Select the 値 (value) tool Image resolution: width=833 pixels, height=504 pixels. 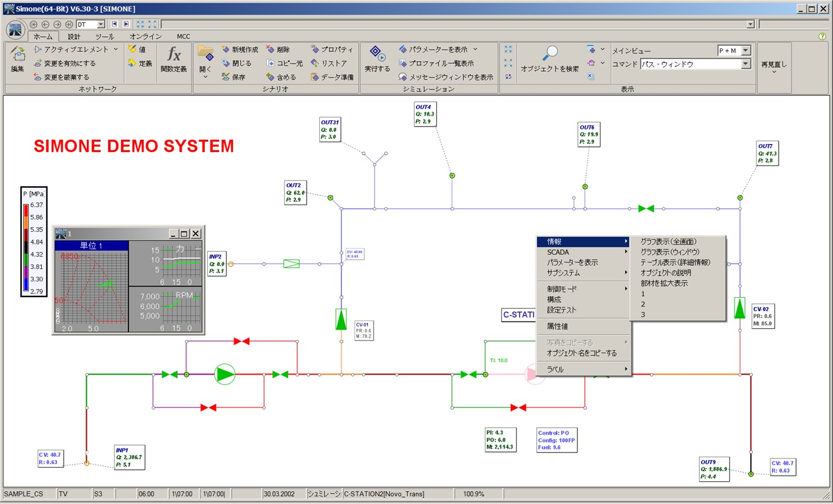[x=137, y=50]
